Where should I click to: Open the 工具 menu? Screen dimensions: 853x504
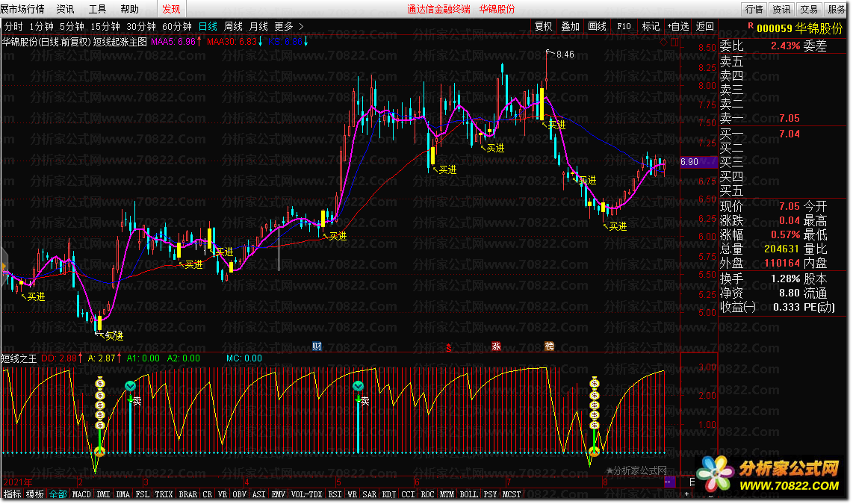click(x=97, y=9)
